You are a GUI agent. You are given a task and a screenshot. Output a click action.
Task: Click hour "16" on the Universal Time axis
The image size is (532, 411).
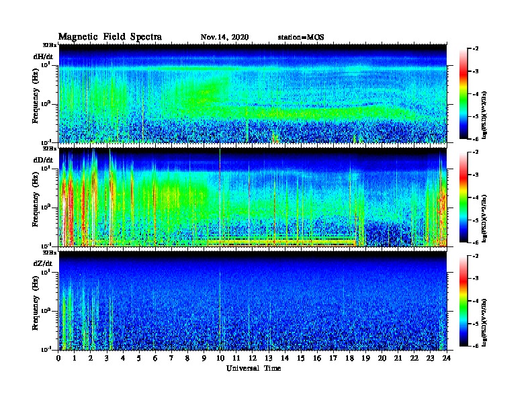[317, 358]
